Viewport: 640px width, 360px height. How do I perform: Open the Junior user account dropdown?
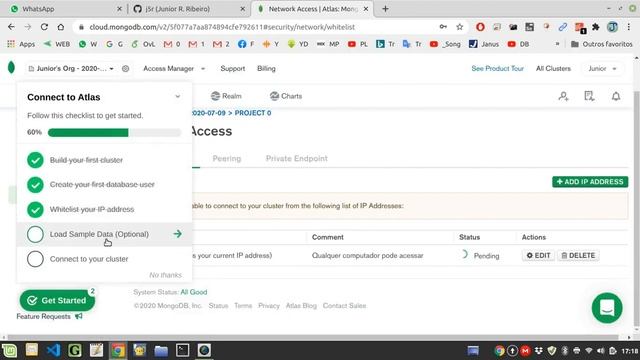pos(602,69)
